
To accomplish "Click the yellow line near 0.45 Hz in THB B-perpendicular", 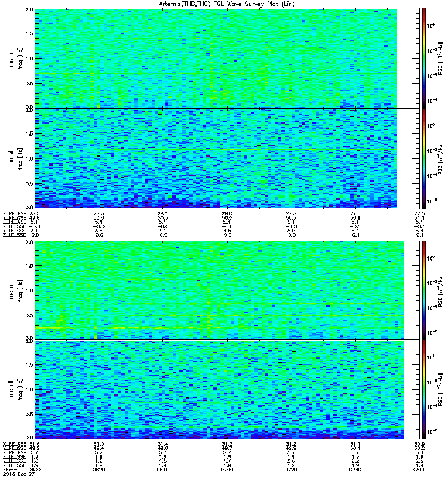I will [216, 85].
